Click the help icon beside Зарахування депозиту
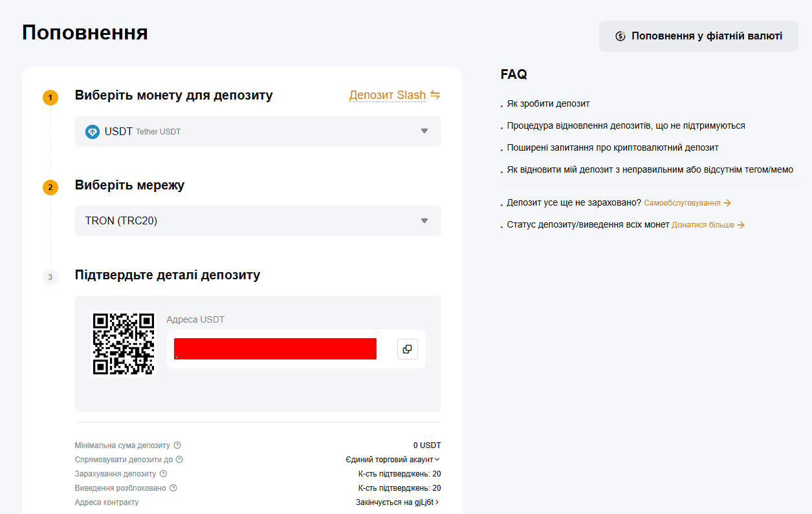Image resolution: width=812 pixels, height=514 pixels. (x=163, y=474)
